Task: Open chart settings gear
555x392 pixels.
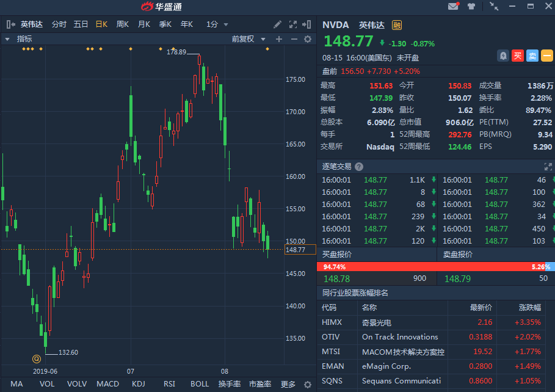Action: pos(308,39)
